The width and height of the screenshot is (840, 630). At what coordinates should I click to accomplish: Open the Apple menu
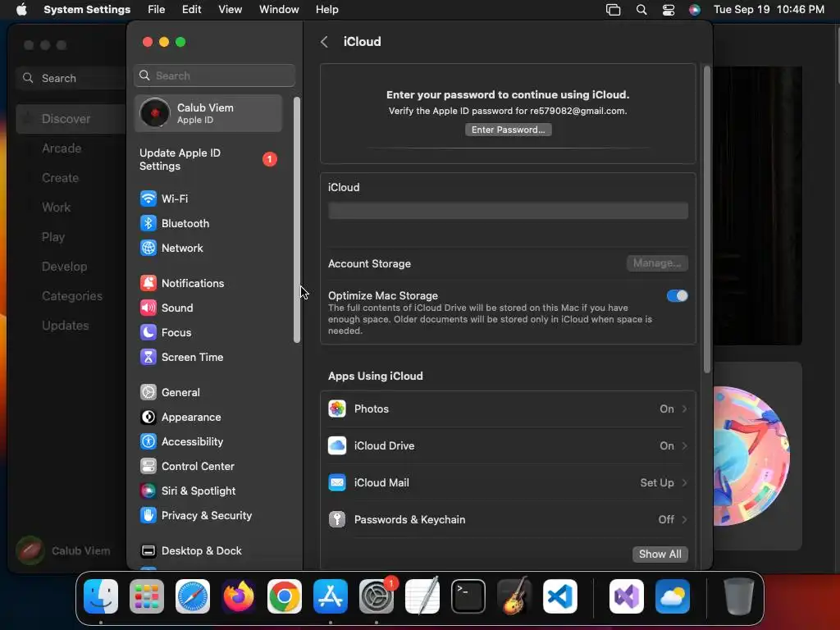21,10
